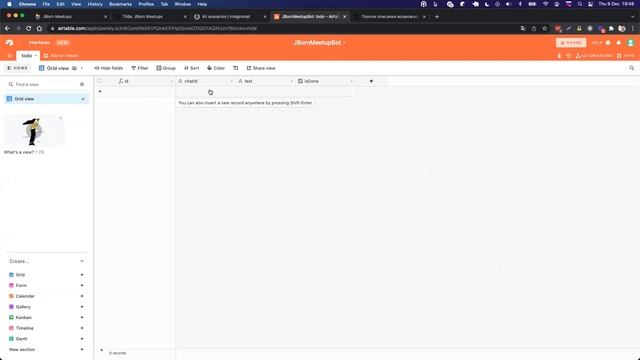
Task: Create a new Grid view
Action: [x=47, y=275]
